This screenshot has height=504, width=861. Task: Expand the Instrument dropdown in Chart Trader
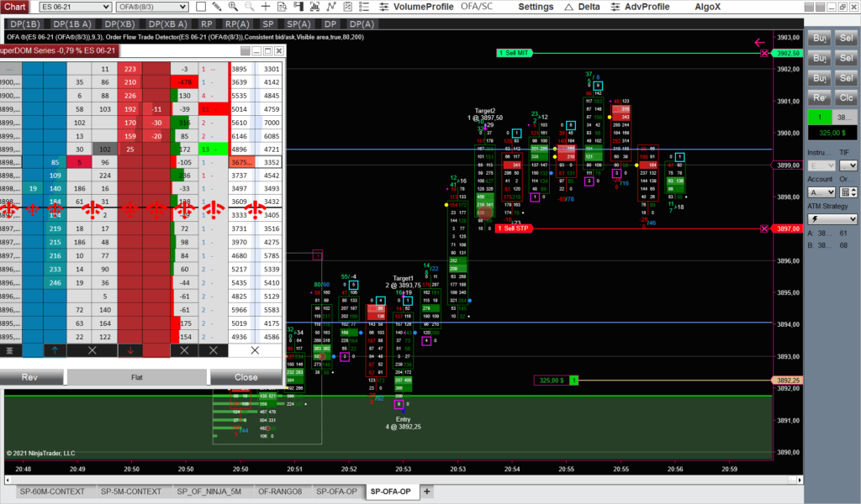[821, 165]
